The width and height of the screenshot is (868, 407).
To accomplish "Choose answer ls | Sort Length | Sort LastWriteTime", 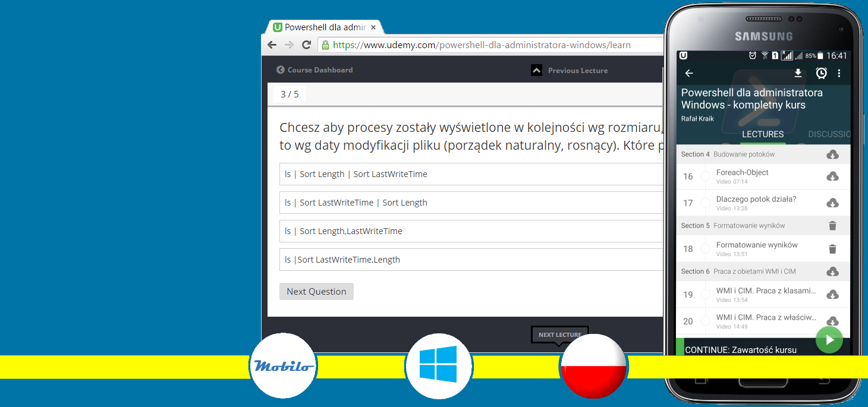I will pyautogui.click(x=471, y=174).
